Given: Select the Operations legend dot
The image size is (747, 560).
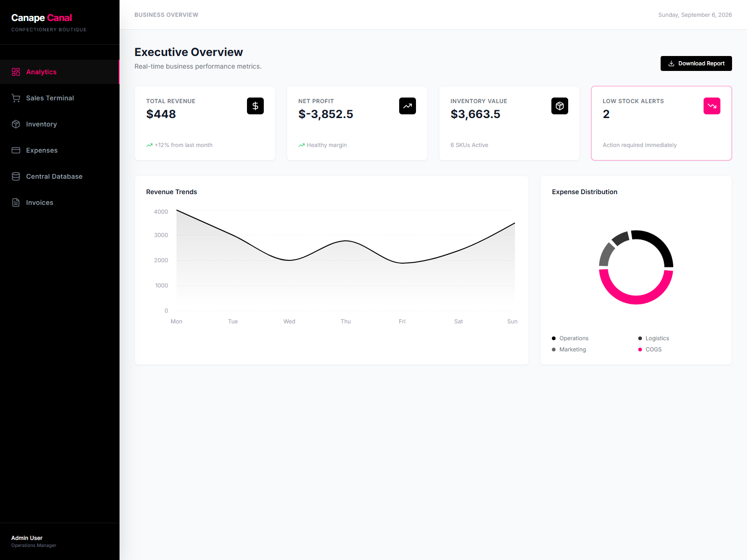Looking at the screenshot, I should [554, 338].
